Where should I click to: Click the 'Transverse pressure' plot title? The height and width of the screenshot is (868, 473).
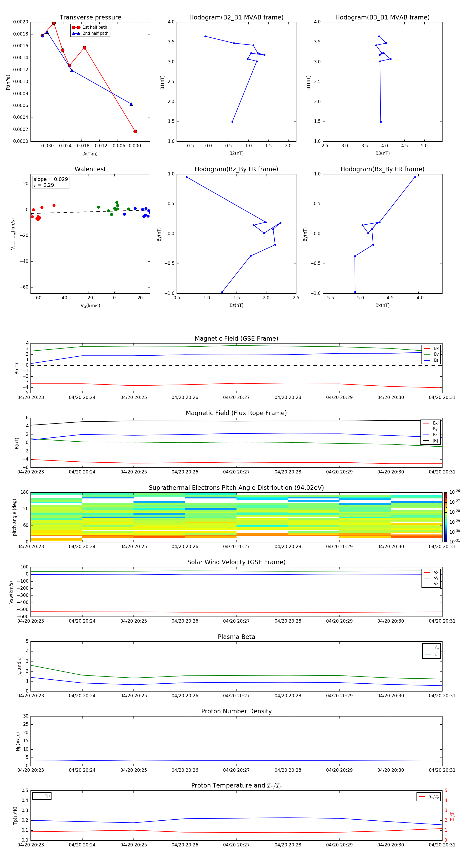click(90, 18)
